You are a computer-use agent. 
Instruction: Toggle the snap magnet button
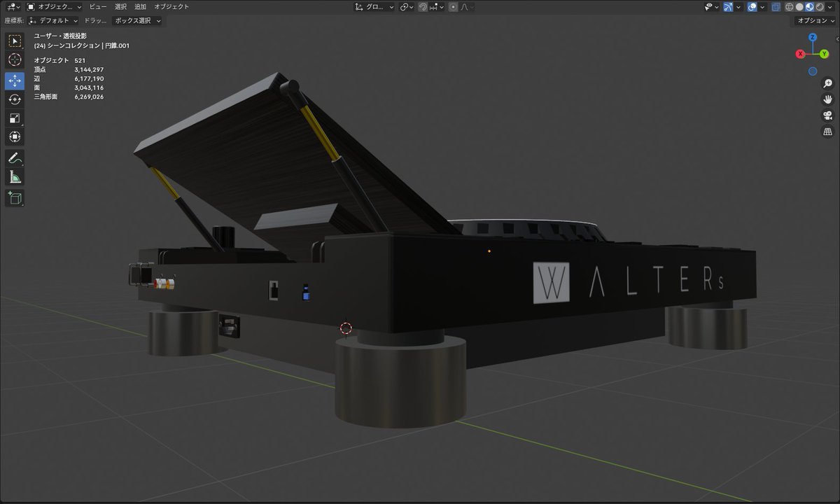point(422,6)
